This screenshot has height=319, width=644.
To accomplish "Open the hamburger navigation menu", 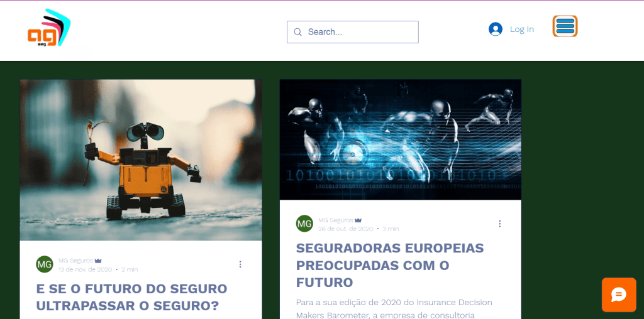I will (565, 26).
